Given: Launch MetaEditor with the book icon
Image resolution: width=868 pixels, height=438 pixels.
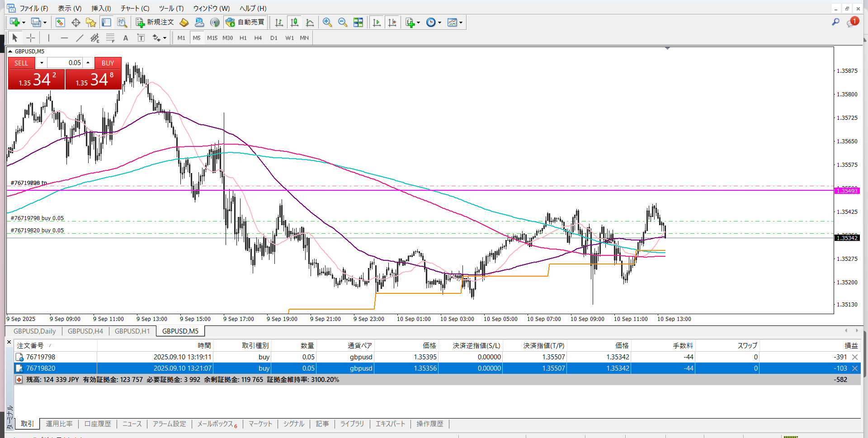Looking at the screenshot, I should (x=184, y=22).
